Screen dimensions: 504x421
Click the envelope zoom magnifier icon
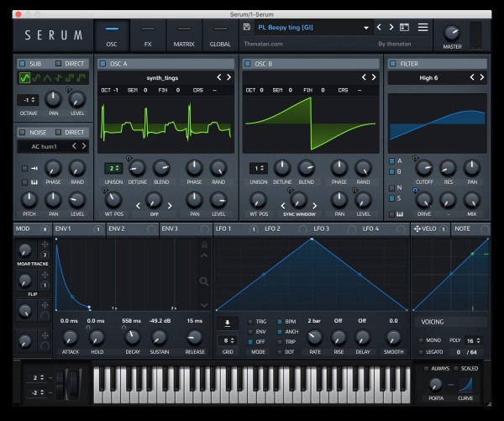[203, 282]
